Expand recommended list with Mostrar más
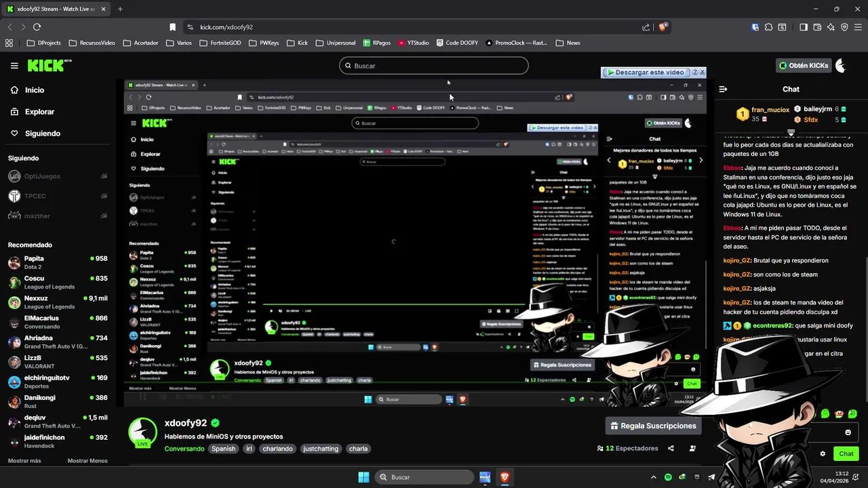 [x=24, y=461]
